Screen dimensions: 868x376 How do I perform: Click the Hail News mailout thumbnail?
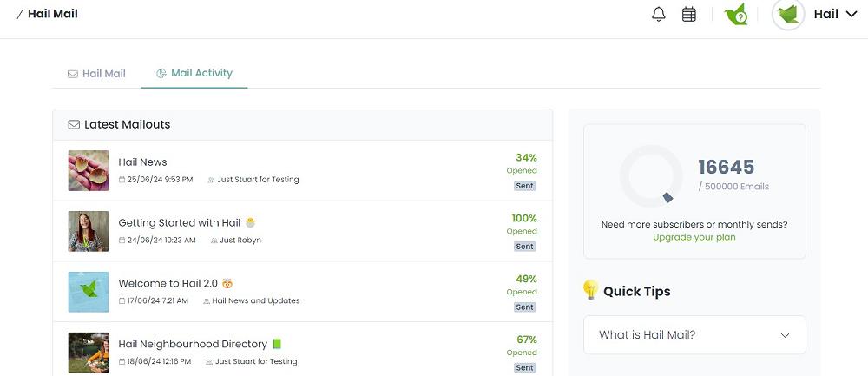pyautogui.click(x=89, y=170)
